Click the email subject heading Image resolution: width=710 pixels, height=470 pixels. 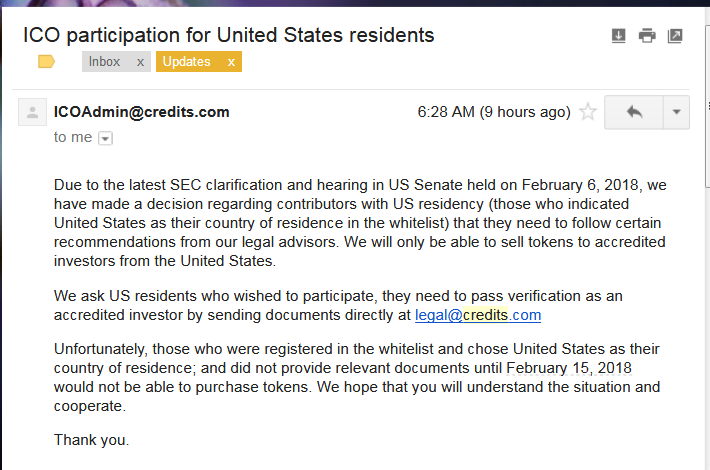coord(229,35)
